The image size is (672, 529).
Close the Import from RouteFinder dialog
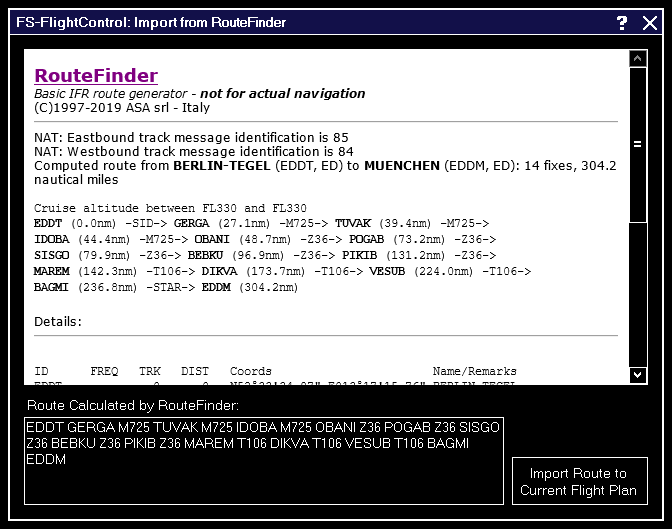[650, 23]
